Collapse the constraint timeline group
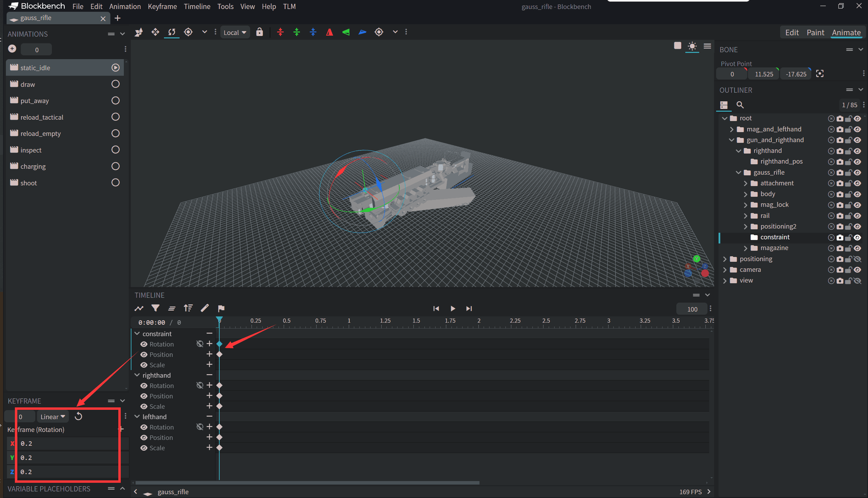868x498 pixels. coord(137,334)
